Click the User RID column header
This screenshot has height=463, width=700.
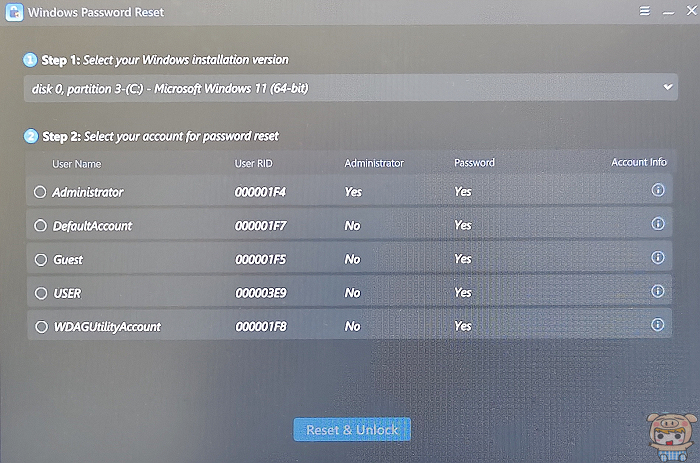[253, 163]
